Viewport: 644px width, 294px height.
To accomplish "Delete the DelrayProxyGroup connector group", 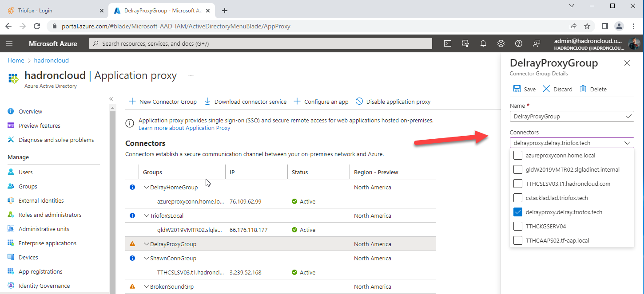I will [593, 89].
